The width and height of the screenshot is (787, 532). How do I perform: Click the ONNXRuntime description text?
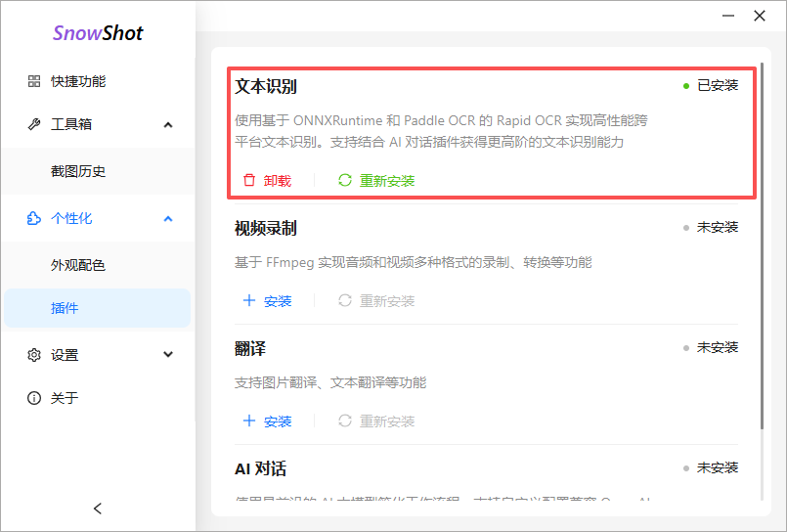pos(441,131)
